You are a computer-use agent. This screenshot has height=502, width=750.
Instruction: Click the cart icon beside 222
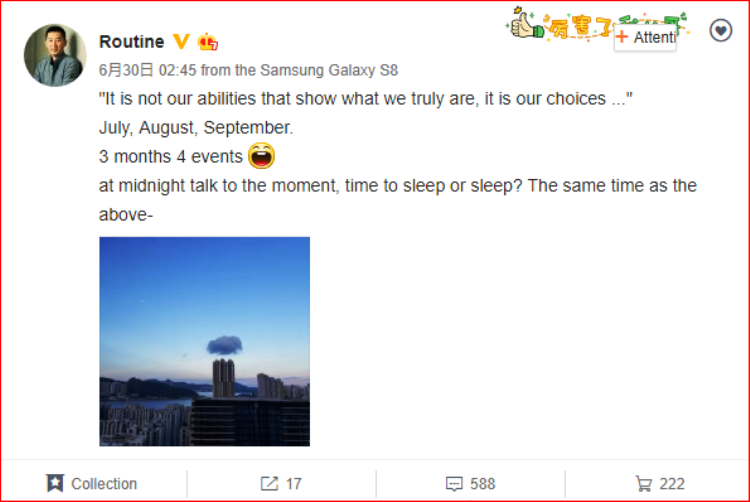[x=643, y=484]
